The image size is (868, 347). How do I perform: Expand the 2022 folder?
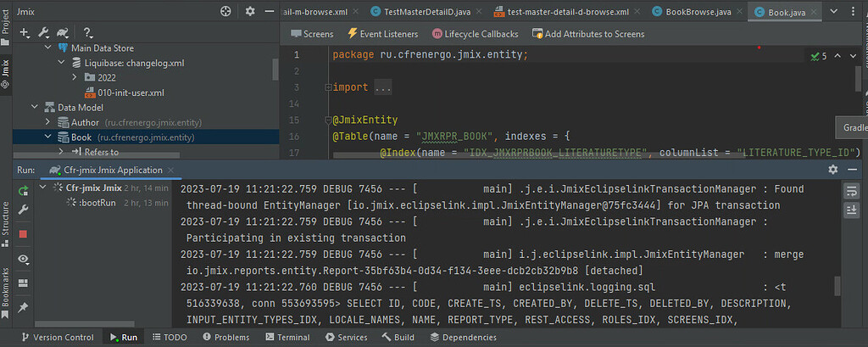75,77
